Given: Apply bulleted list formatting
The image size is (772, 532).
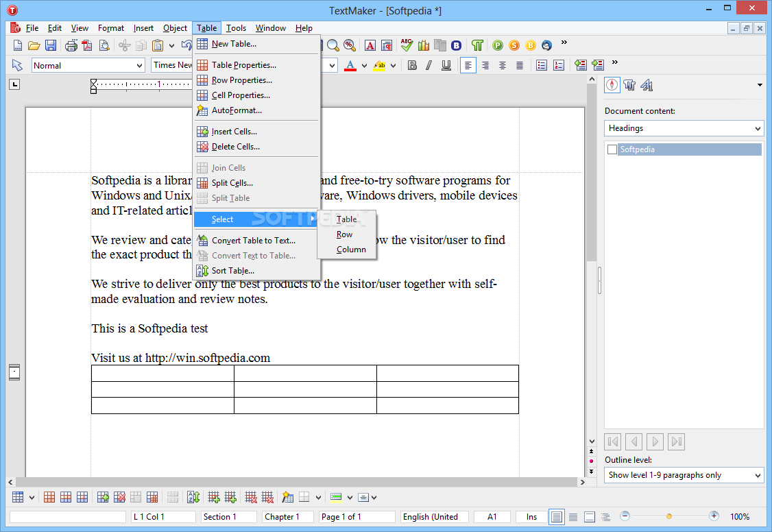Looking at the screenshot, I should [x=542, y=65].
